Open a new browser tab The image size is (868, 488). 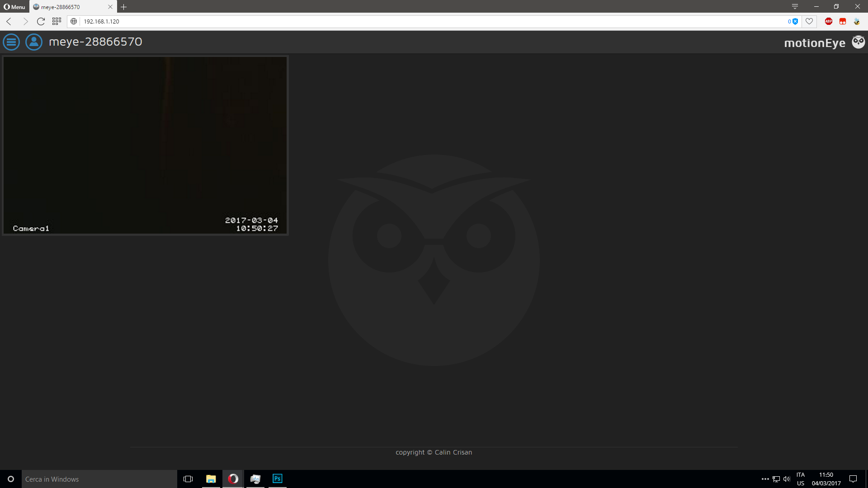123,7
